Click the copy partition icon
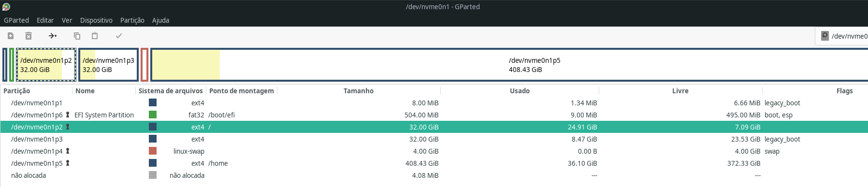This screenshot has width=868, height=187. click(x=77, y=36)
